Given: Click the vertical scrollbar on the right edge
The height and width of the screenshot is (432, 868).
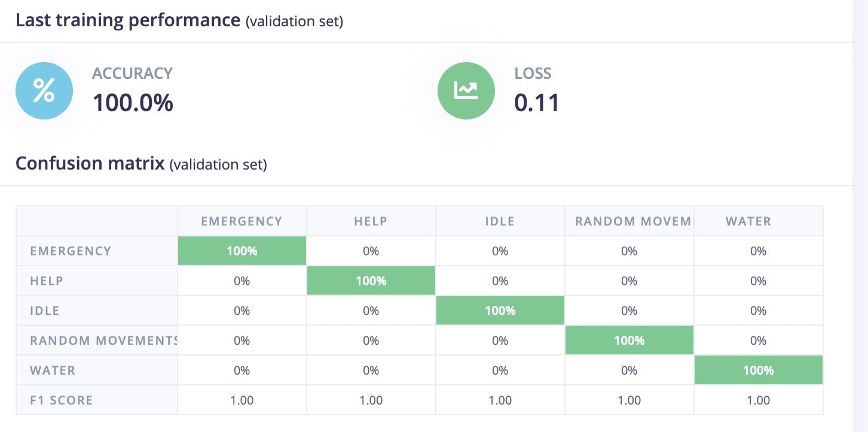Looking at the screenshot, I should 860,215.
